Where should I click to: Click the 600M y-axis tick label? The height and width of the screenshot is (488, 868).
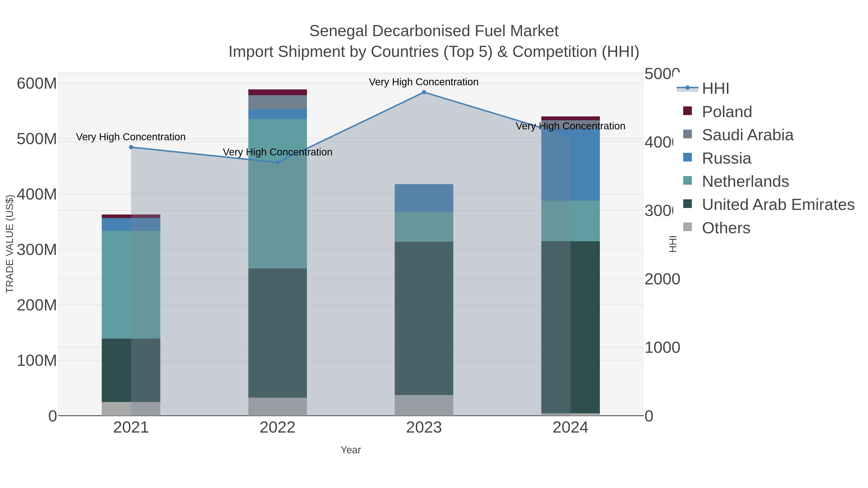click(x=37, y=84)
